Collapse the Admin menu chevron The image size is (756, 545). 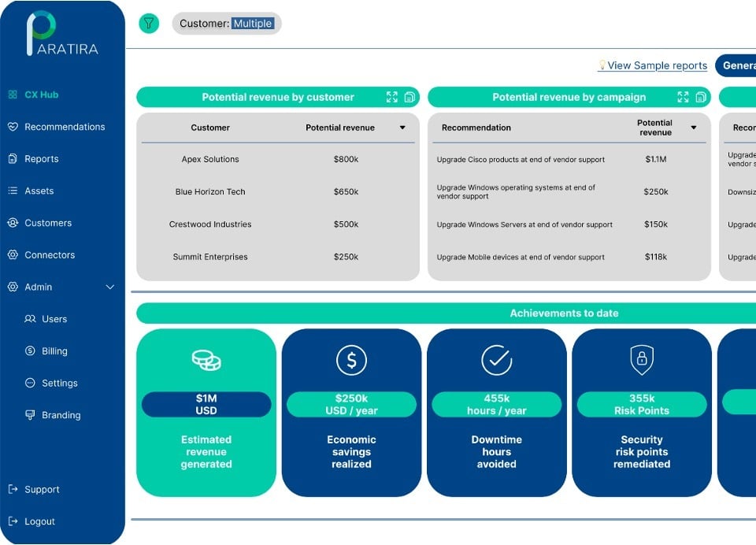(110, 287)
